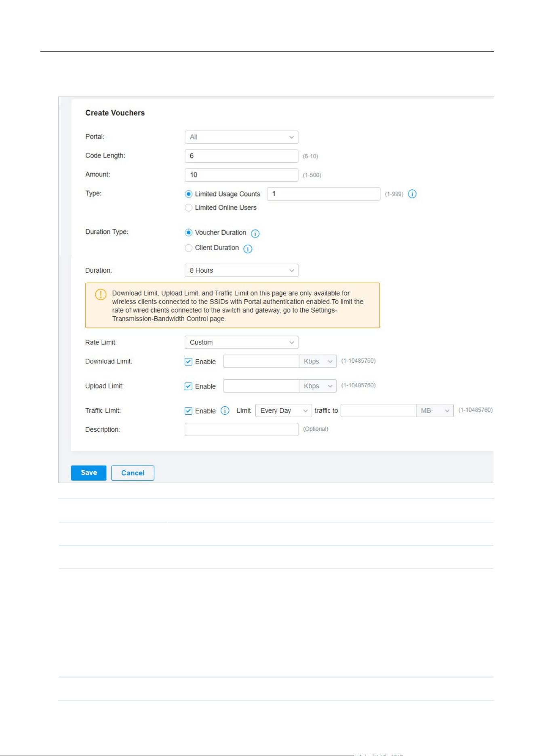This screenshot has height=756, width=535.
Task: Open the Rate Limit Custom dropdown
Action: click(x=241, y=342)
